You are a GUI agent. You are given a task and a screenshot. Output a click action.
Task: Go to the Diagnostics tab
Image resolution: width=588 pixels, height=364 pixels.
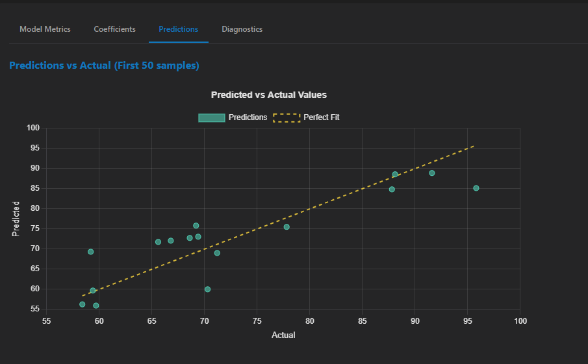pyautogui.click(x=242, y=29)
